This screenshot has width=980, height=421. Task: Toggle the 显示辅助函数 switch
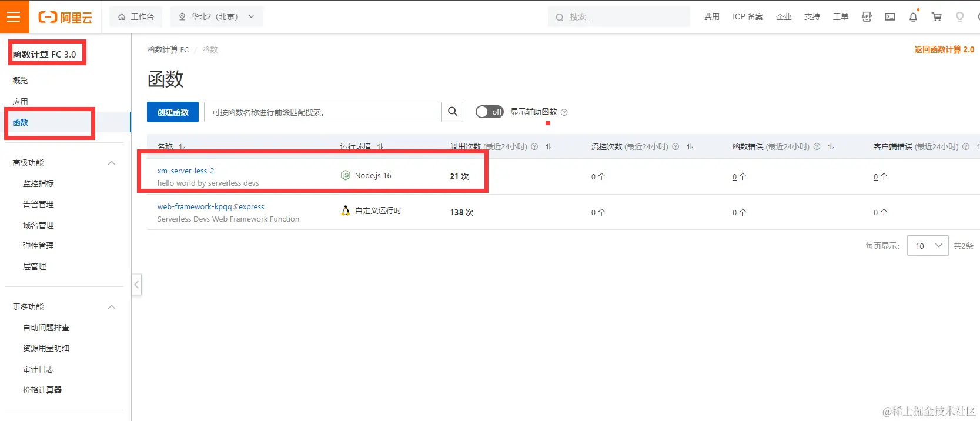(x=490, y=112)
